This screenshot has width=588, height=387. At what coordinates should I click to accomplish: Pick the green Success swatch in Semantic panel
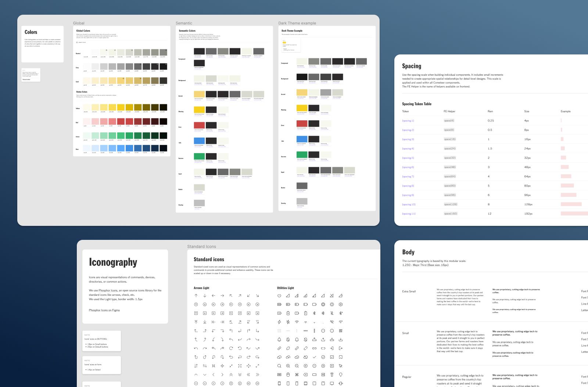pyautogui.click(x=199, y=156)
